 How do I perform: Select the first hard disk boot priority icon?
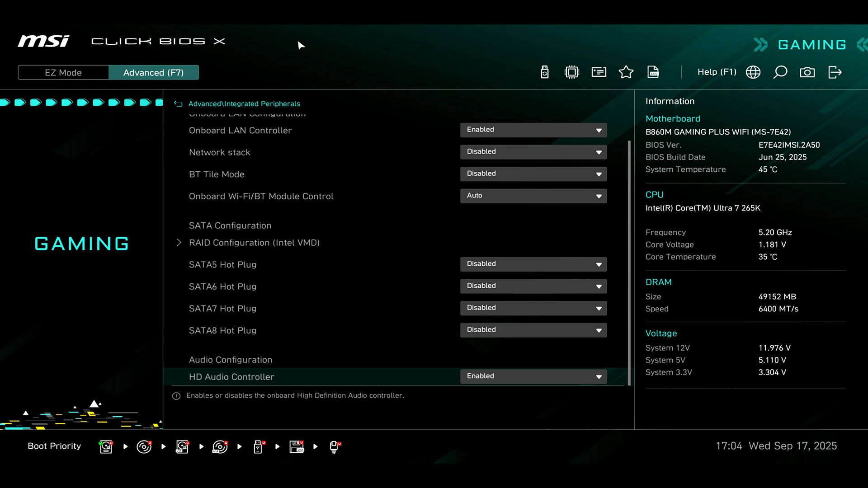[106, 446]
